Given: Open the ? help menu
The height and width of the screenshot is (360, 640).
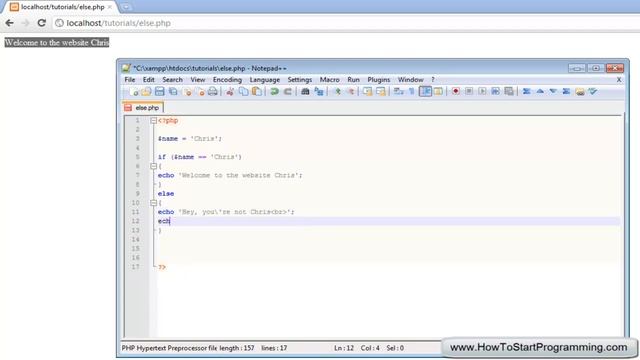Looking at the screenshot, I should click(x=433, y=80).
